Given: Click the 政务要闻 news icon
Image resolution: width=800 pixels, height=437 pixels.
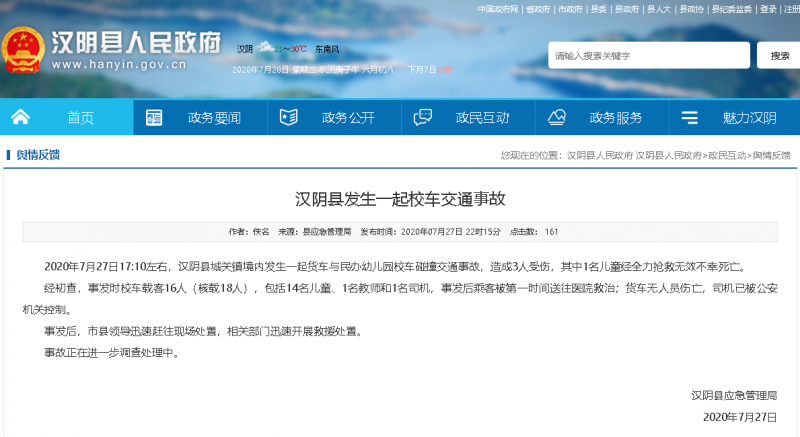Looking at the screenshot, I should coord(154,117).
